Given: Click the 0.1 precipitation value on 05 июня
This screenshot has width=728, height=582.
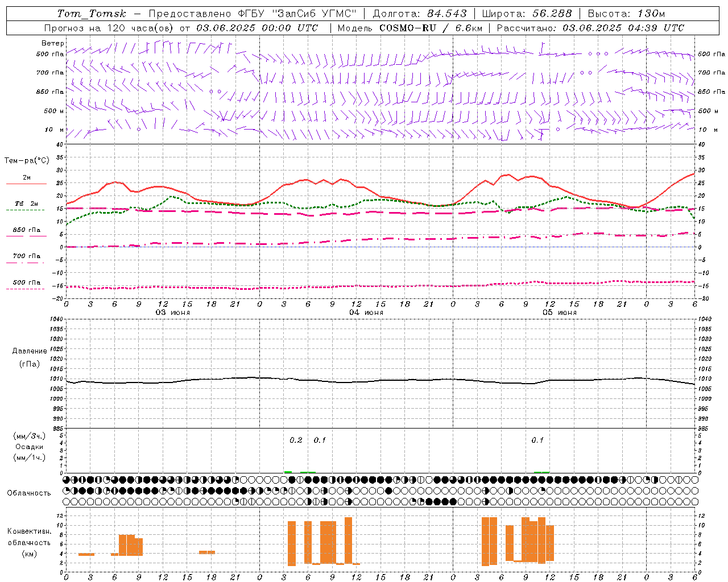Looking at the screenshot, I should coord(537,440).
